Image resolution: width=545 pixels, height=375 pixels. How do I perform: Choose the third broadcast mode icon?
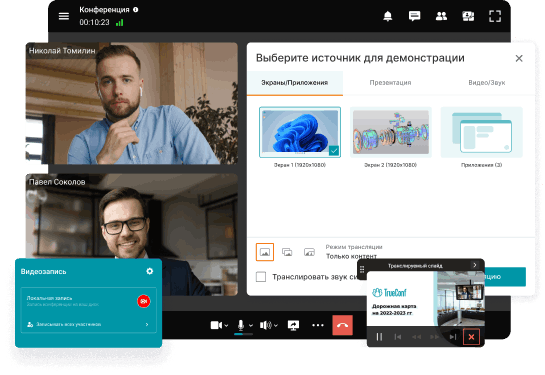(309, 252)
